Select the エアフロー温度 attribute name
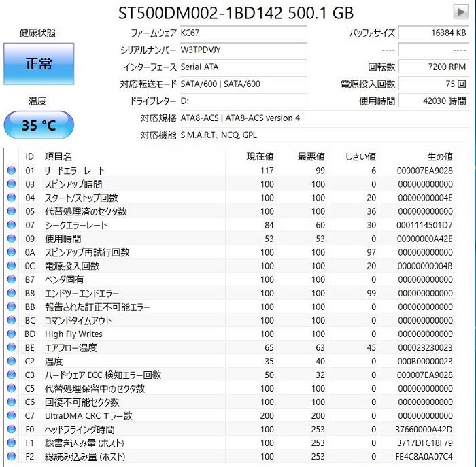The width and height of the screenshot is (476, 467). (71, 348)
